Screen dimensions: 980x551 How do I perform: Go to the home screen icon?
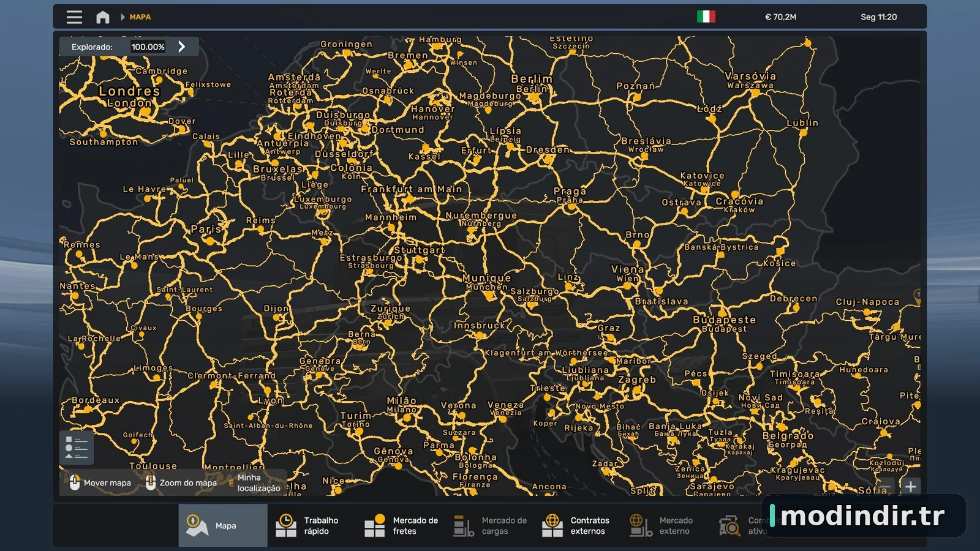pos(103,17)
